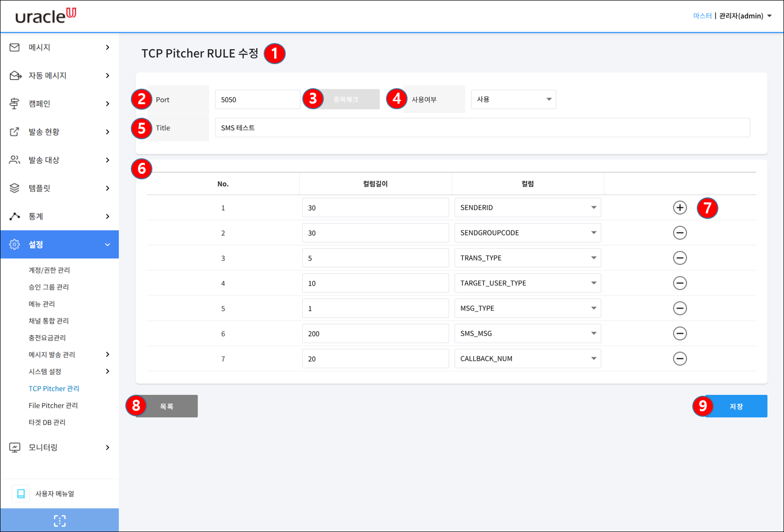Open the SMS_MSG column dropdown
784x532 pixels.
click(x=527, y=333)
